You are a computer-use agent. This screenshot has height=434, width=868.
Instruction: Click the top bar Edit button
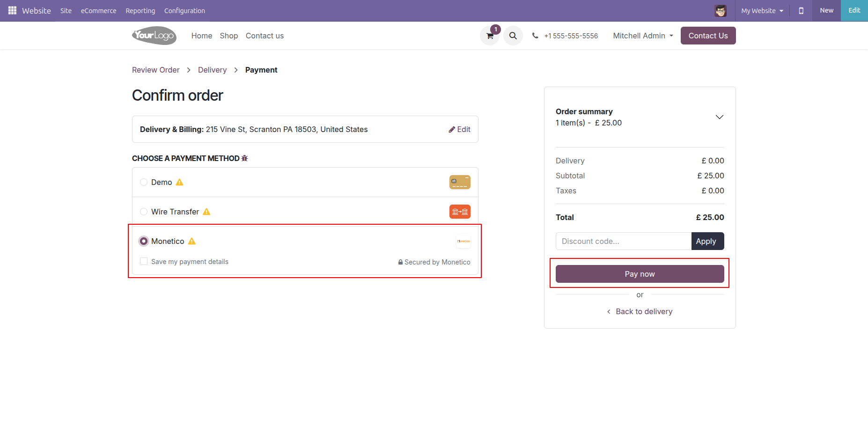tap(854, 11)
